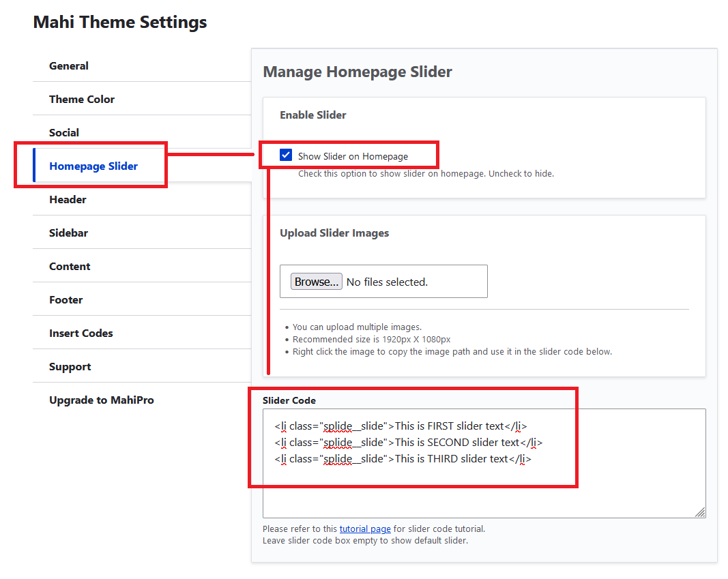Open the tutorial page link
The width and height of the screenshot is (728, 579).
[365, 529]
